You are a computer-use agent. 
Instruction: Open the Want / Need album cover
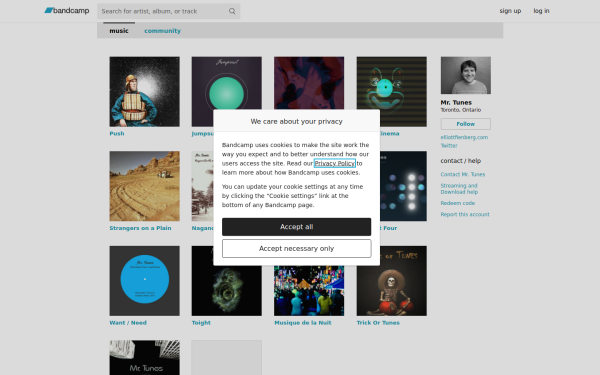point(144,281)
